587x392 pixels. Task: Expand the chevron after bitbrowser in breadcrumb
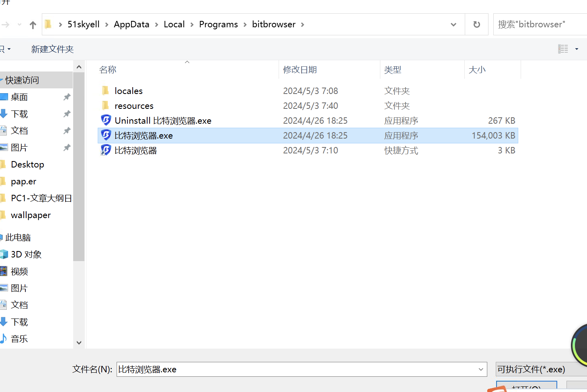[302, 24]
